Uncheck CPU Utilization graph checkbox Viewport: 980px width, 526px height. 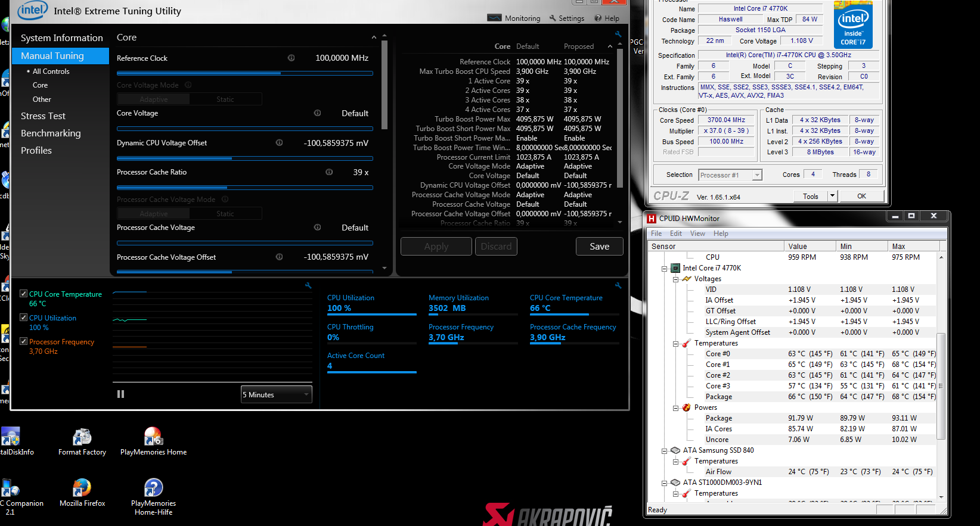(24, 318)
